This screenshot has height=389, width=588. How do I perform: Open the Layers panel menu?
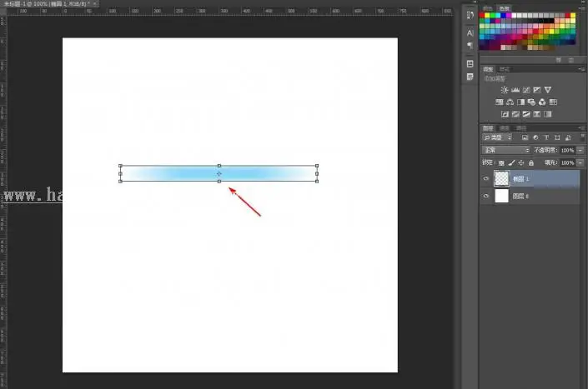tap(581, 128)
